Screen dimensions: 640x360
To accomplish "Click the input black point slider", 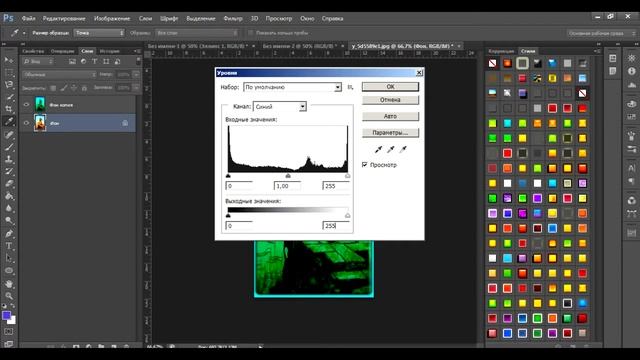I will (x=228, y=176).
